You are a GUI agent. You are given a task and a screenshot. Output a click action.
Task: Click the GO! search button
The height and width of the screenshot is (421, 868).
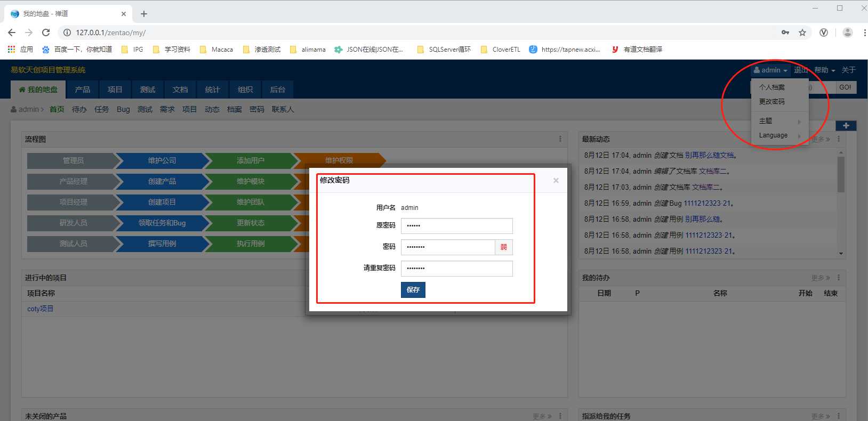point(845,87)
